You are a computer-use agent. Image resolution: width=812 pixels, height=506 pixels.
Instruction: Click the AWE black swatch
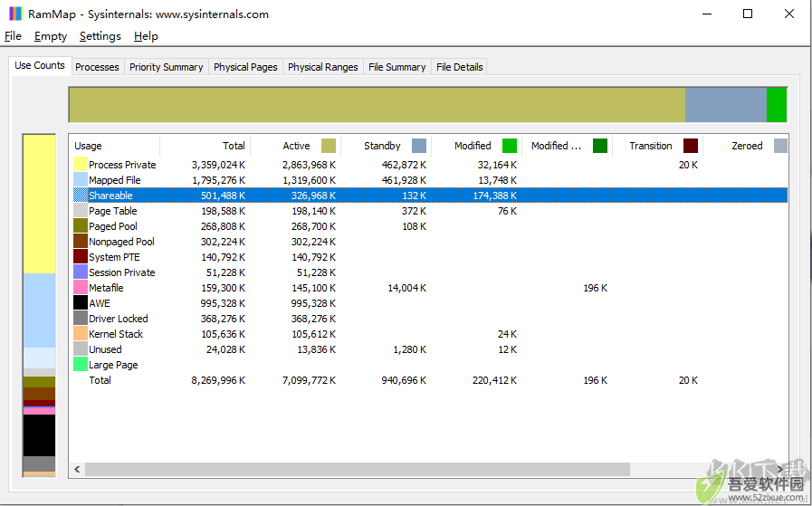[x=81, y=302]
